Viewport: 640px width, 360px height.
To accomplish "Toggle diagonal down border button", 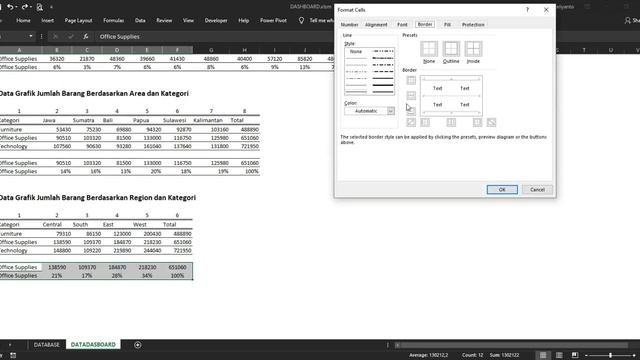I will tap(491, 122).
